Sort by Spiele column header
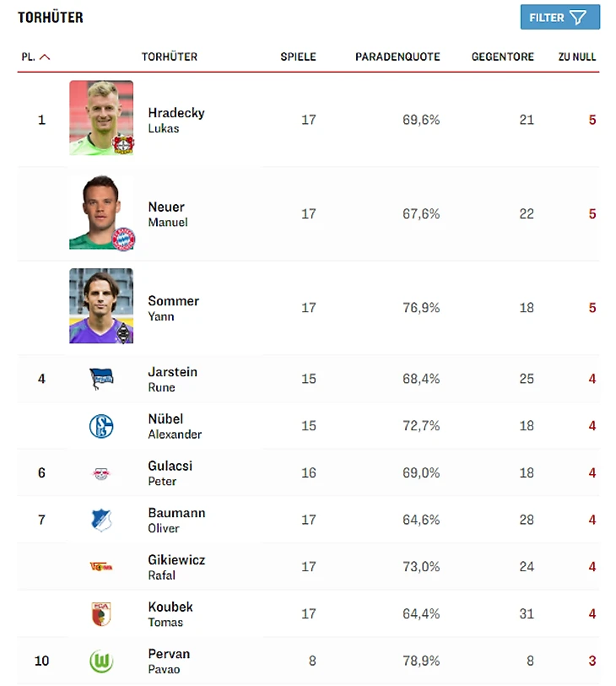The image size is (616, 686). coord(298,57)
